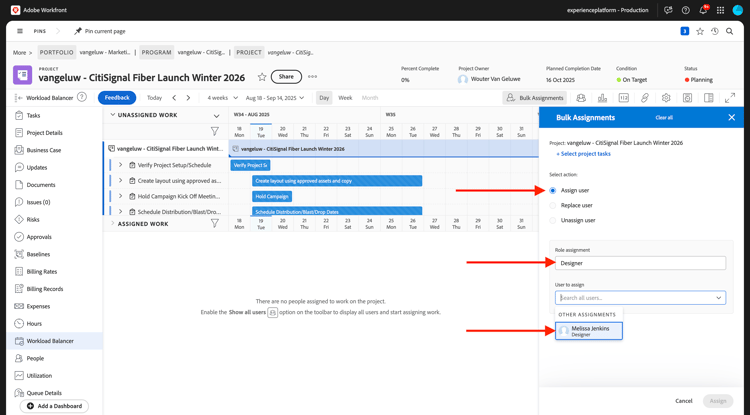Image resolution: width=750 pixels, height=415 pixels.
Task: Open the user profile avatar
Action: pyautogui.click(x=738, y=10)
